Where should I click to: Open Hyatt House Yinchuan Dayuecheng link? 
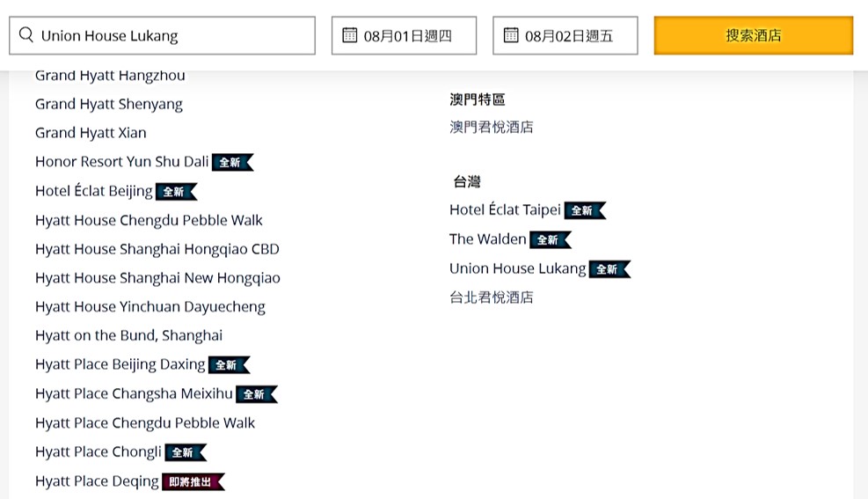pos(150,306)
